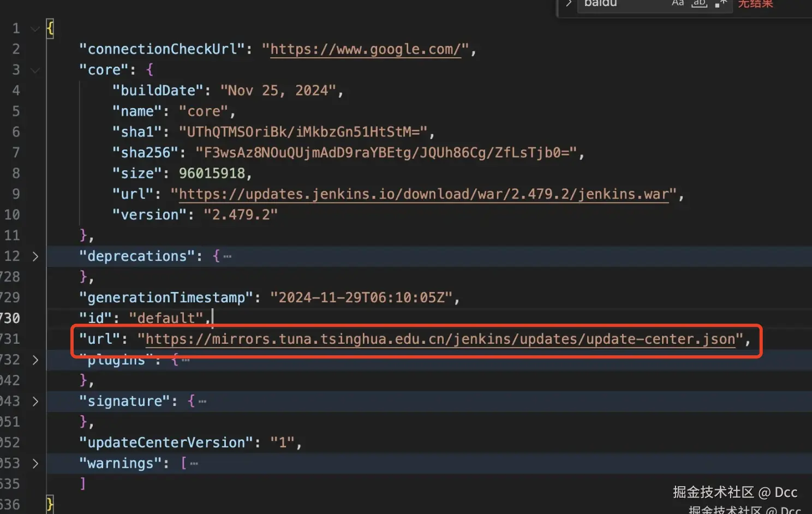Click the final closing brace } on last line

[x=50, y=505]
